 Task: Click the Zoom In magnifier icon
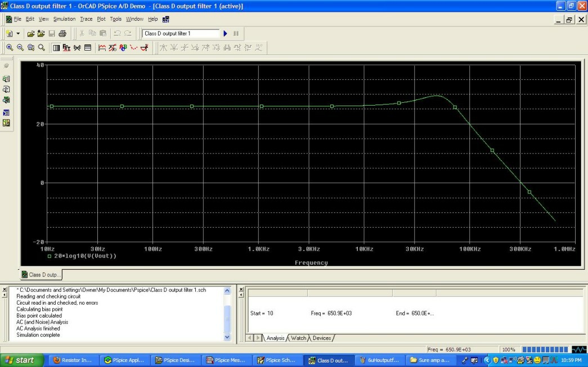pos(10,48)
